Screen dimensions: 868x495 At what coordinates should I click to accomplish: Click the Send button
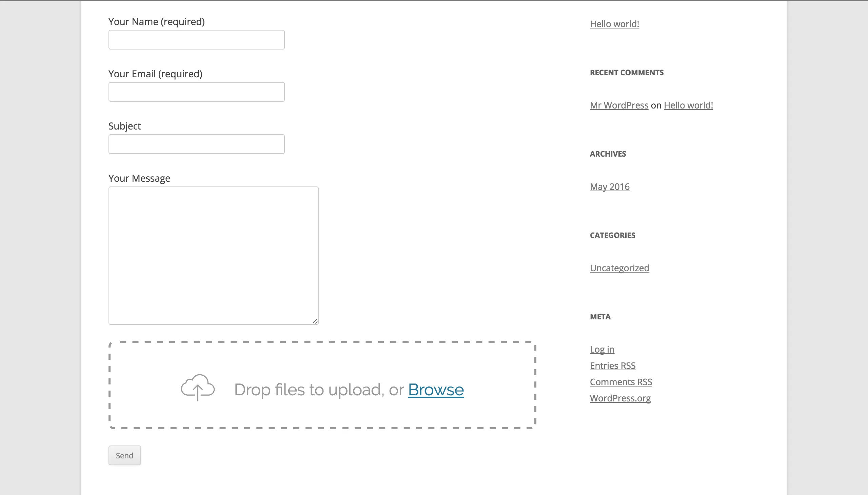pyautogui.click(x=124, y=455)
